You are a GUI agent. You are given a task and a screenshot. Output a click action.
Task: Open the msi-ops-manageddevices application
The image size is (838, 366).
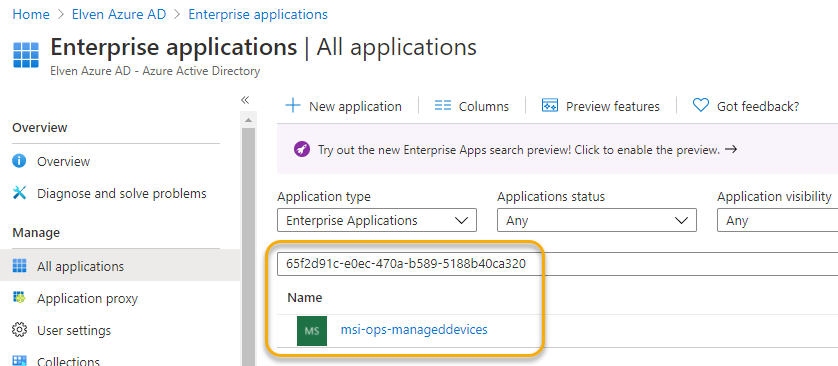point(414,330)
